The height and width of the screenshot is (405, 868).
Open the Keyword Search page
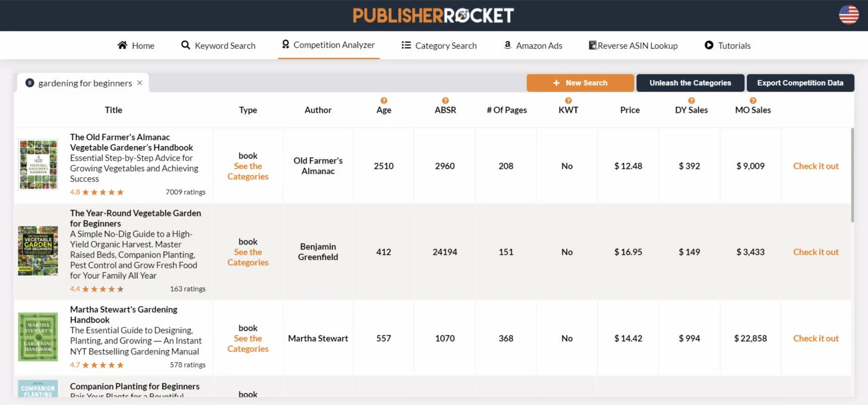218,45
